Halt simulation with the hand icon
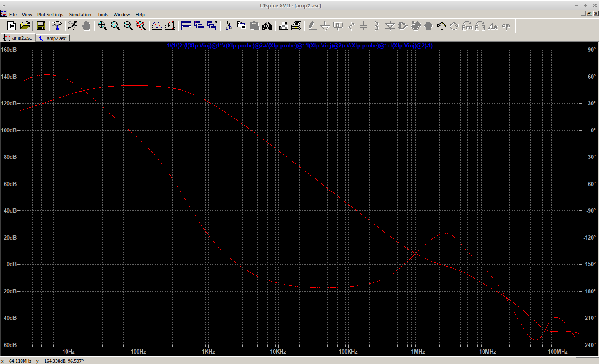The image size is (599, 364). pyautogui.click(x=86, y=26)
